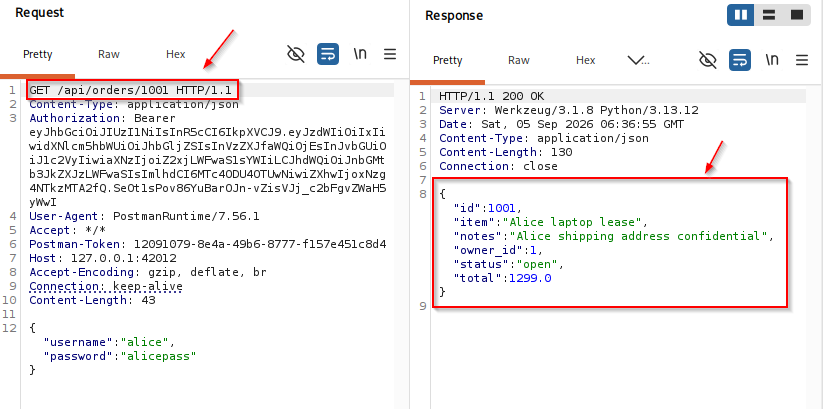Switch to Response Hex tab
The image size is (823, 409).
point(586,60)
